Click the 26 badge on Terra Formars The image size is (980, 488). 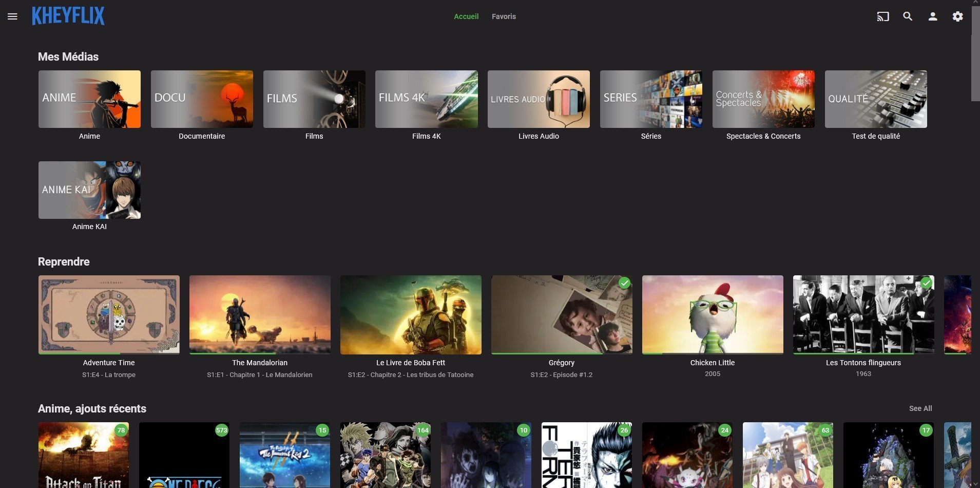[x=624, y=430]
